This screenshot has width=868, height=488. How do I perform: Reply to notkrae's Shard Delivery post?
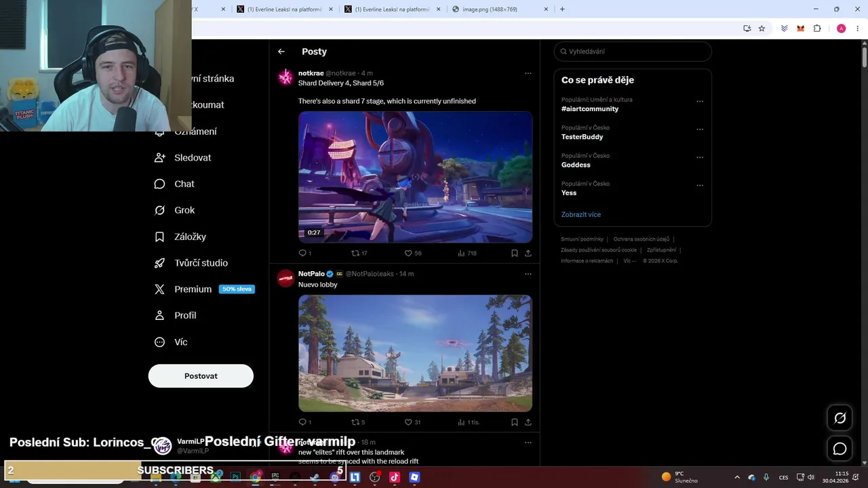[x=304, y=253]
